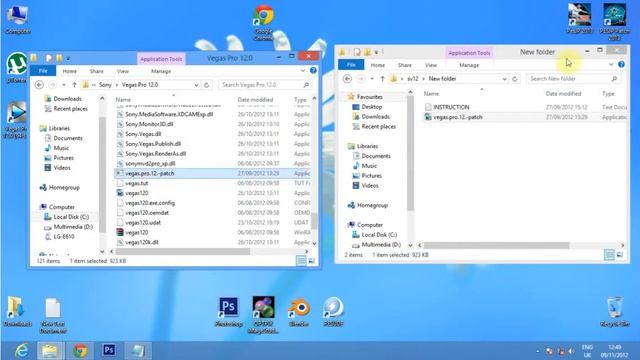Switch New folder window to details view

click(x=609, y=255)
